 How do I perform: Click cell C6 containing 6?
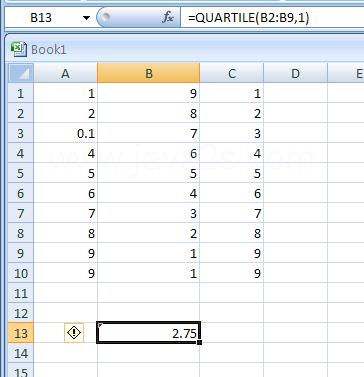[232, 193]
